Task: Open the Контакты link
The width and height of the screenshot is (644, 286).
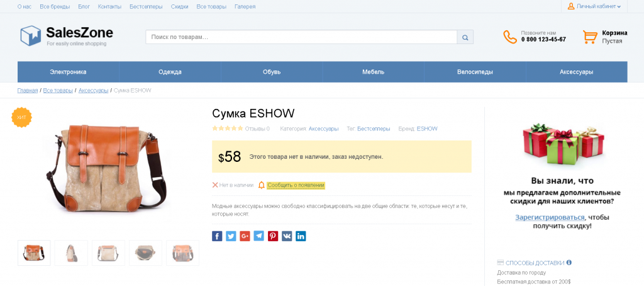Action: tap(109, 6)
